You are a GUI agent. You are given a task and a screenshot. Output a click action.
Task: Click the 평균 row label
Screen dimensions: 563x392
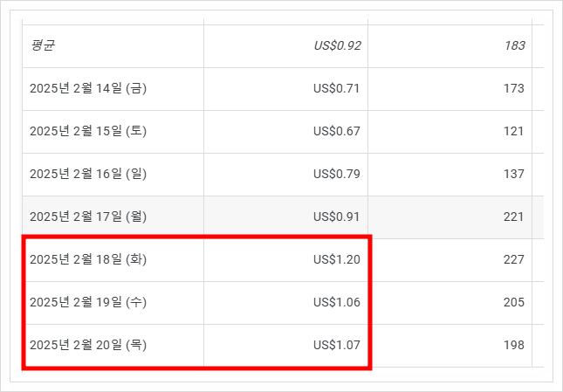43,45
